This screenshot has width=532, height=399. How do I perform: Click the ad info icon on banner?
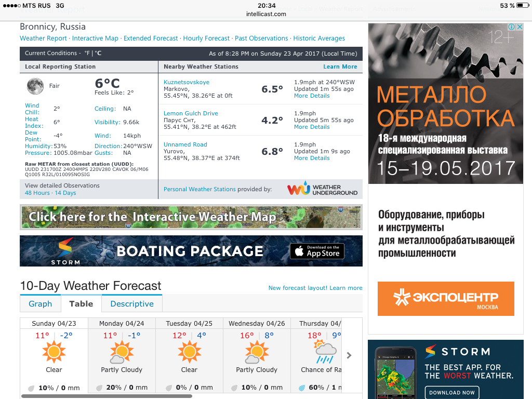tap(511, 27)
